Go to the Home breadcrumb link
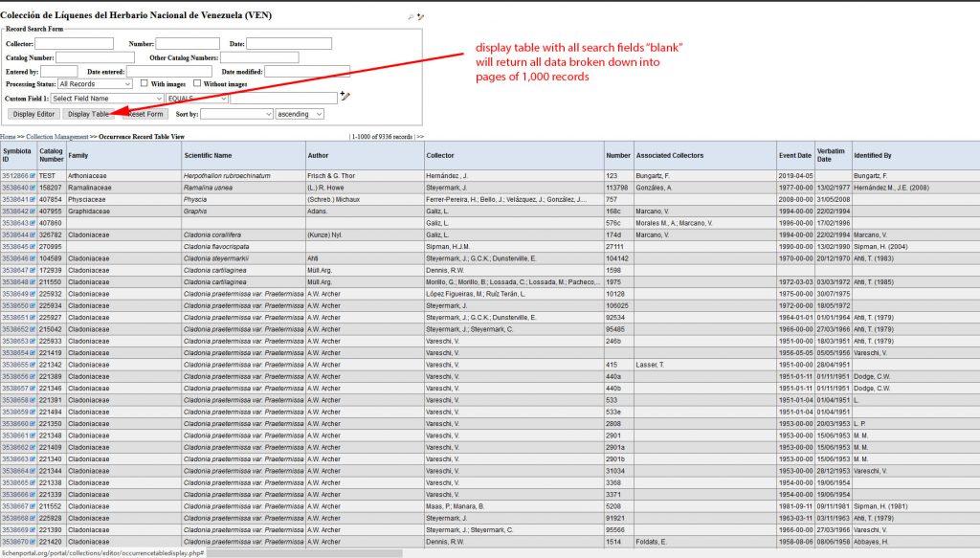This screenshot has height=558, width=980. [8, 137]
